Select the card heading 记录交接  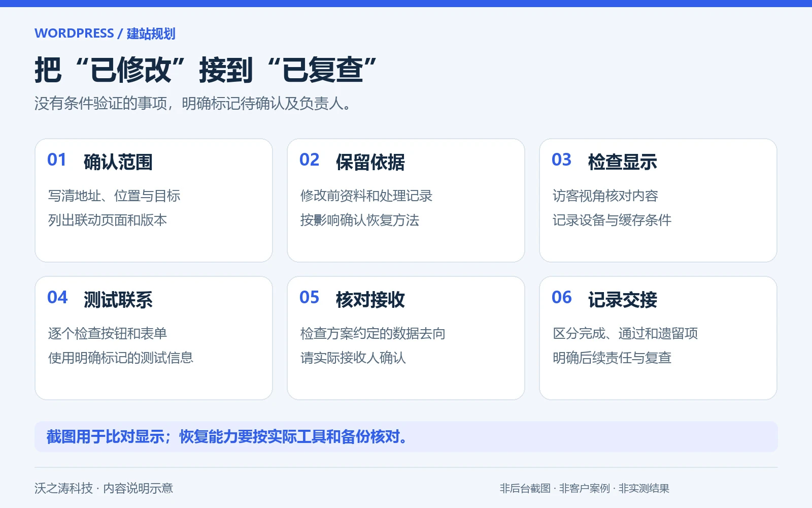pyautogui.click(x=623, y=300)
